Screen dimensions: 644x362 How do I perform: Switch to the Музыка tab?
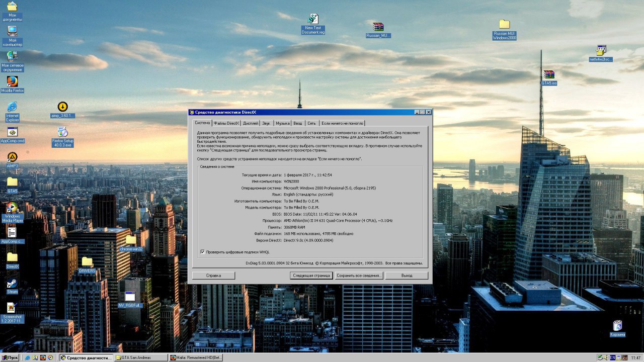point(282,123)
